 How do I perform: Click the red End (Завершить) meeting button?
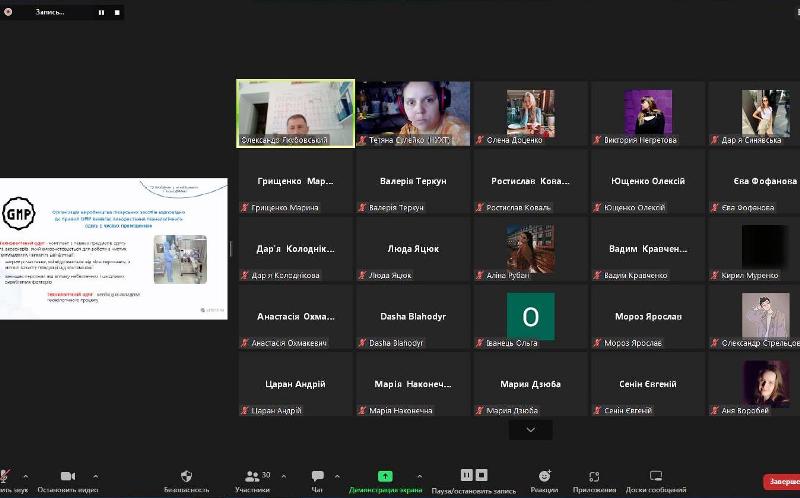pos(782,482)
